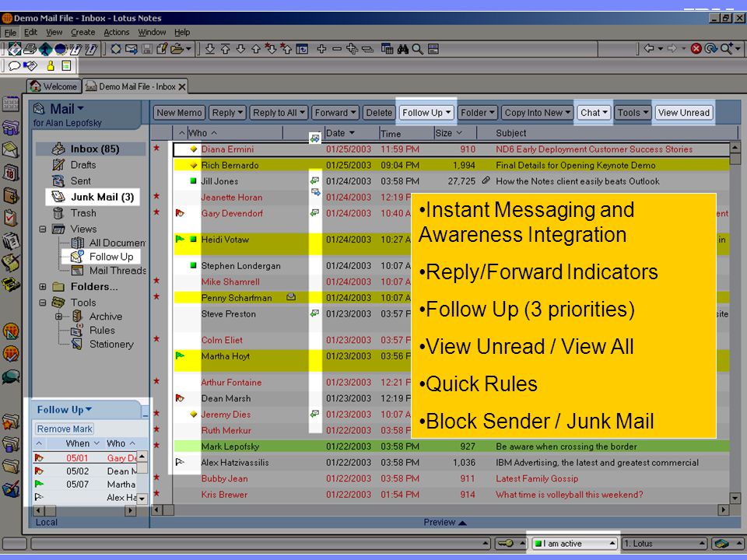Screen dimensions: 747x560
Task: Click the Delete button
Action: tap(379, 112)
